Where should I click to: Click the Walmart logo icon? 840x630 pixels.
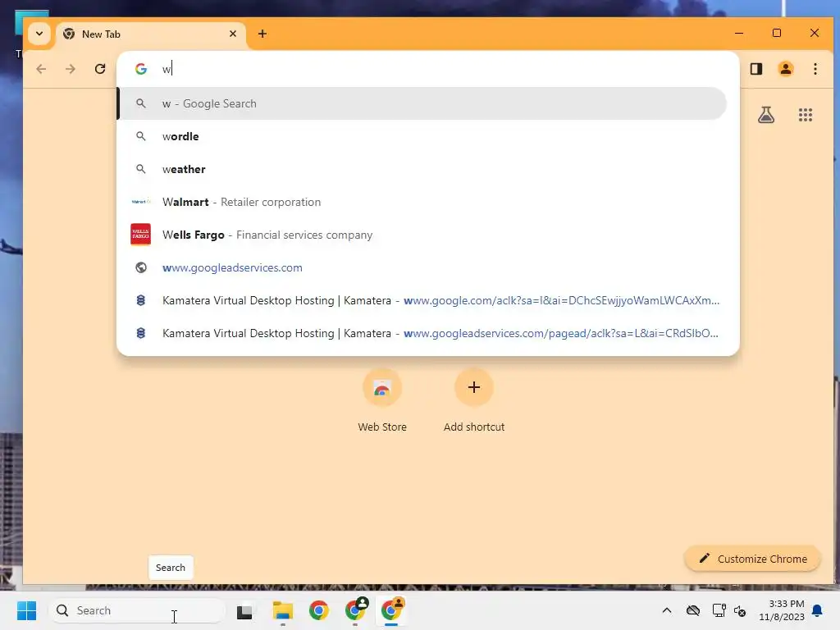[x=141, y=202]
